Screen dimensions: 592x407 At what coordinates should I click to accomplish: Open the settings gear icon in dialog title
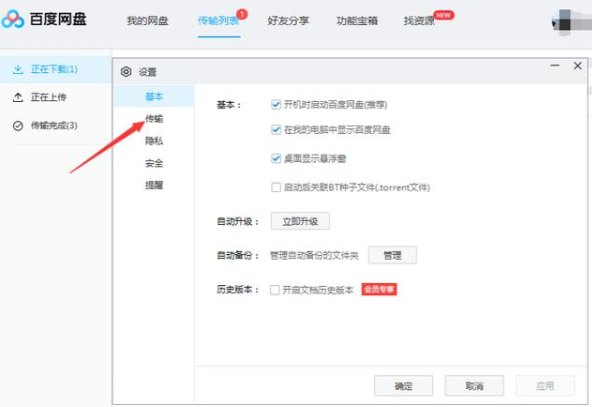point(126,71)
